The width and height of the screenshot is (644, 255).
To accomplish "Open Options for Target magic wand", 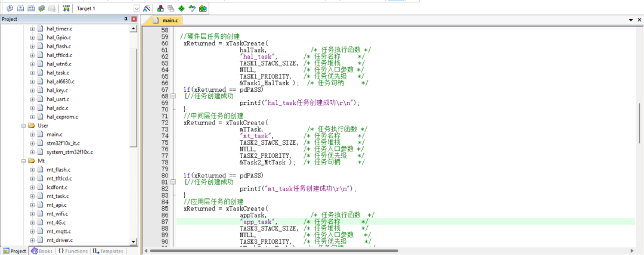I will (x=147, y=8).
